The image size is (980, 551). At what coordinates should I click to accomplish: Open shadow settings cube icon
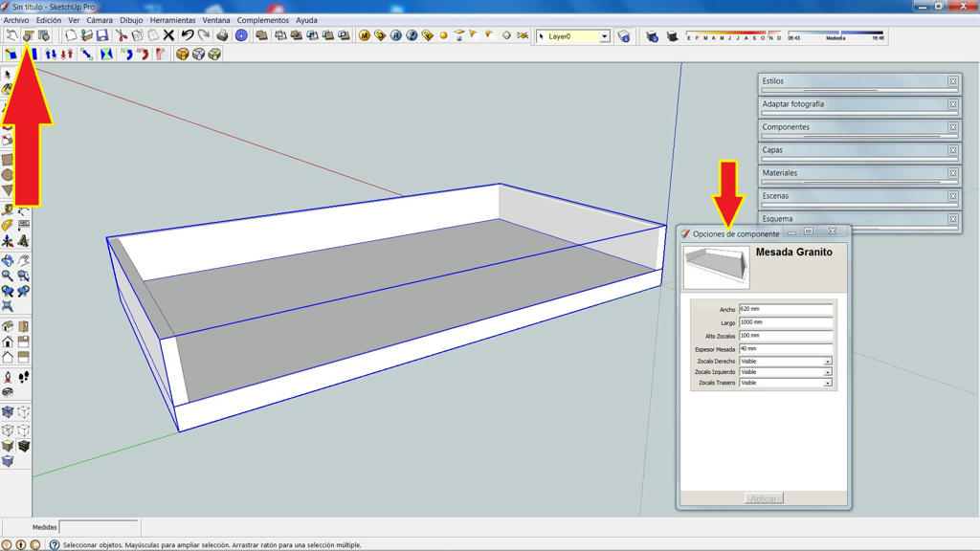[x=652, y=36]
